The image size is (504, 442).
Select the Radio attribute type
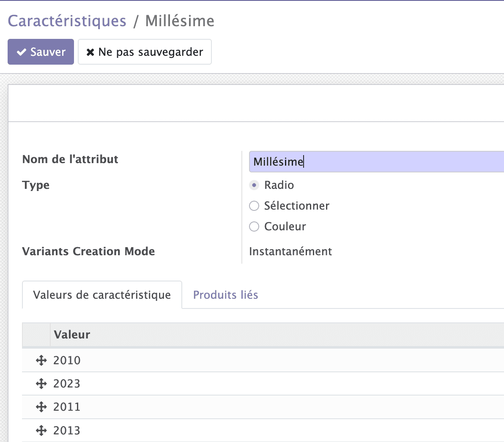254,185
